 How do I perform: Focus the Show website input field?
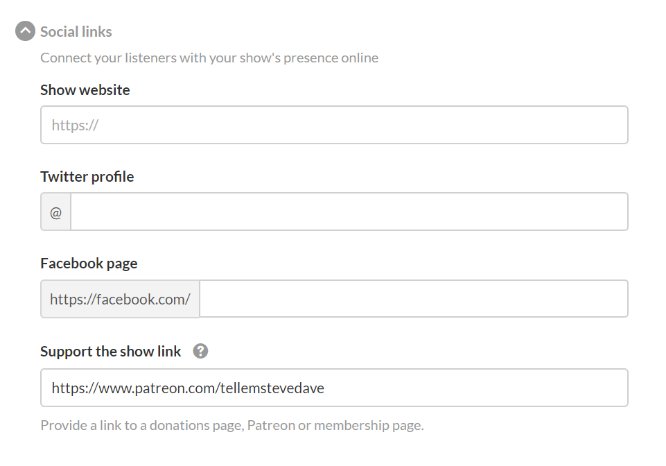coord(334,125)
